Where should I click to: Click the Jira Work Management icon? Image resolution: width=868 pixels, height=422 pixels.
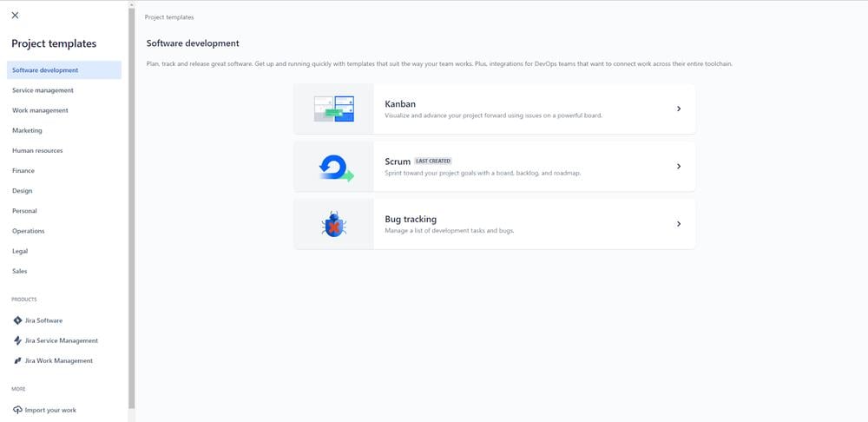[17, 360]
